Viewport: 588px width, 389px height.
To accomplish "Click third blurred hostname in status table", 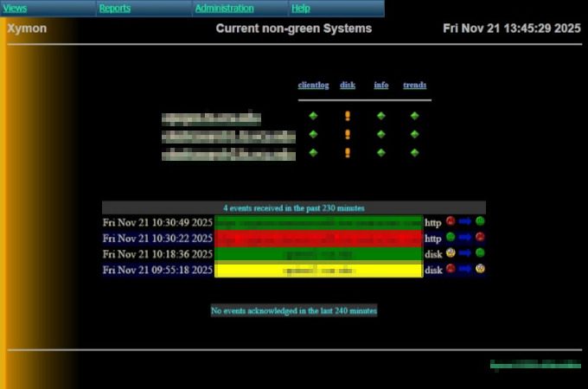I will click(x=229, y=155).
